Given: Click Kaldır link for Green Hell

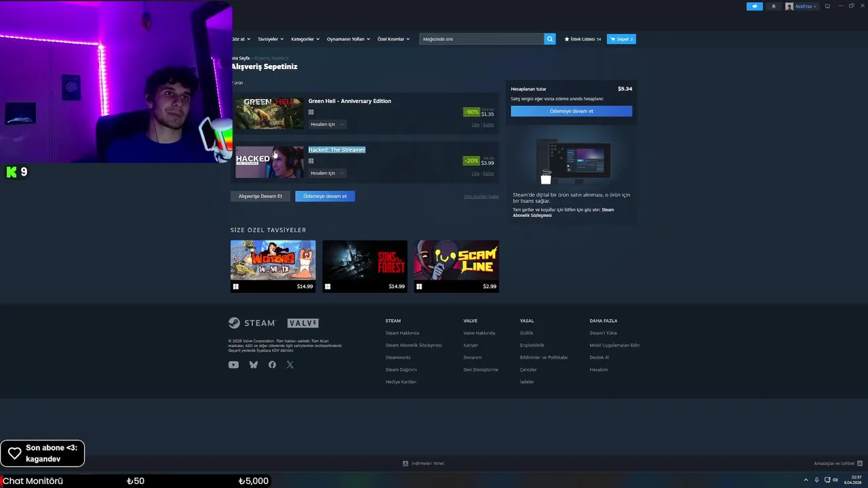Looking at the screenshot, I should [488, 125].
